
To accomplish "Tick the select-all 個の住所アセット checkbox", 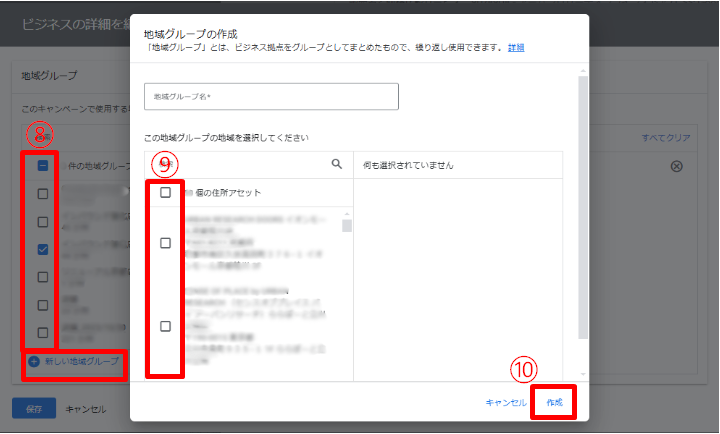I will pos(165,192).
